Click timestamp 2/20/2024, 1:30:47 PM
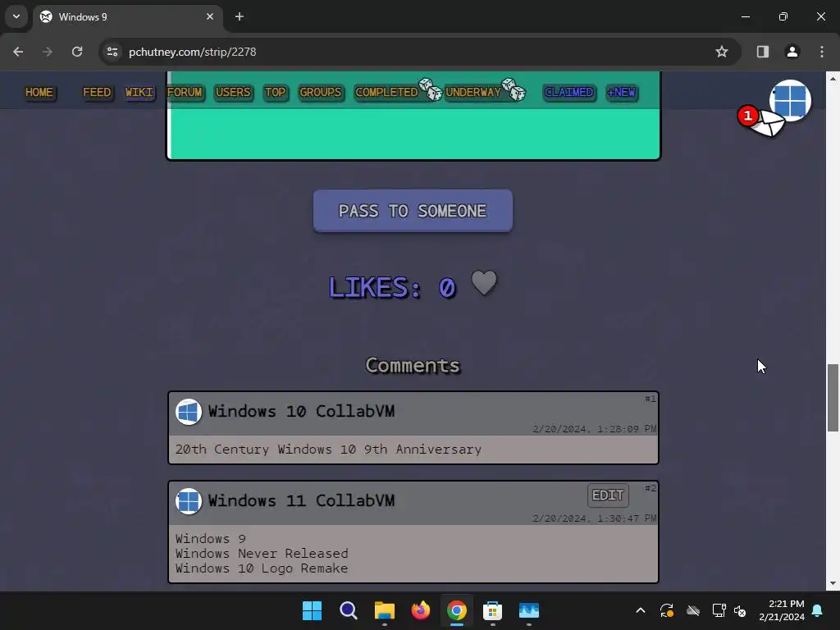Screen dimensions: 840x630 pos(594,518)
